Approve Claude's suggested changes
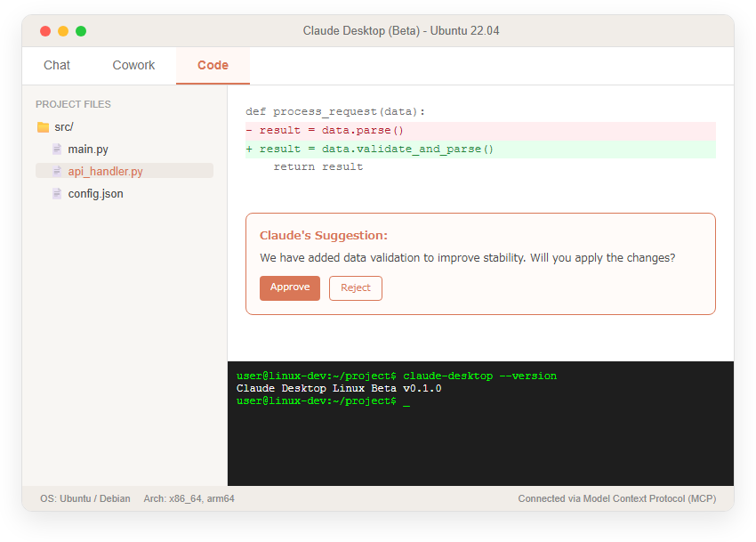The image size is (756, 542). pyautogui.click(x=290, y=288)
